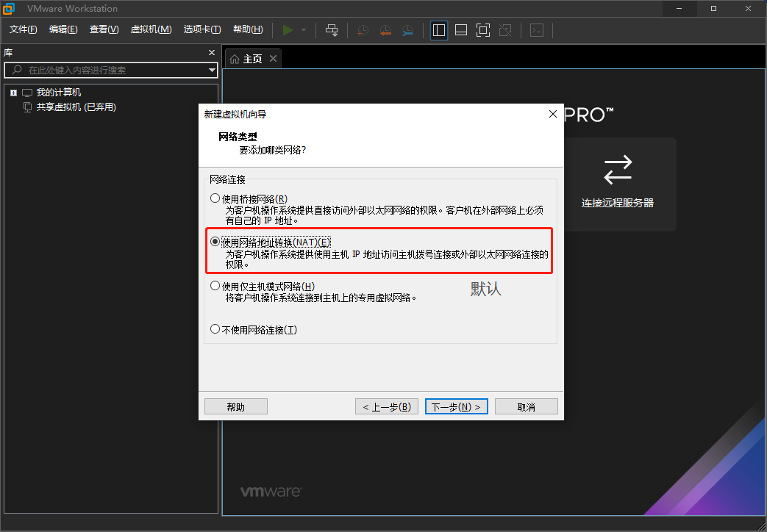Open the 文件(F) menu

pos(23,30)
